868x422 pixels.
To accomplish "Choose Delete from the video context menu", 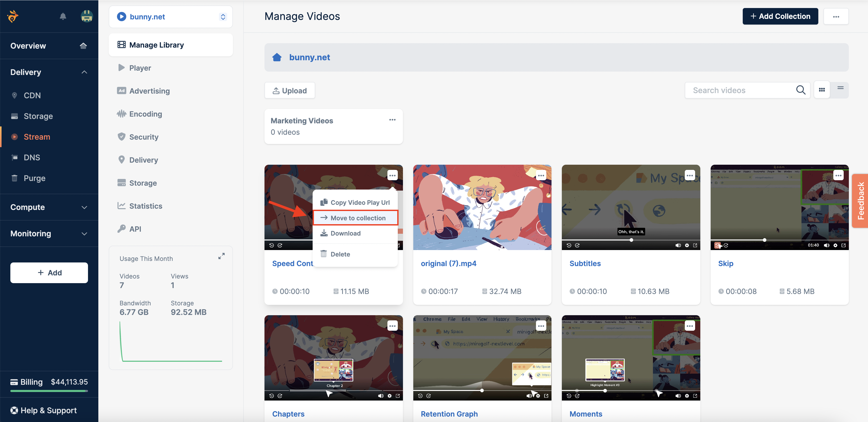I will tap(340, 254).
